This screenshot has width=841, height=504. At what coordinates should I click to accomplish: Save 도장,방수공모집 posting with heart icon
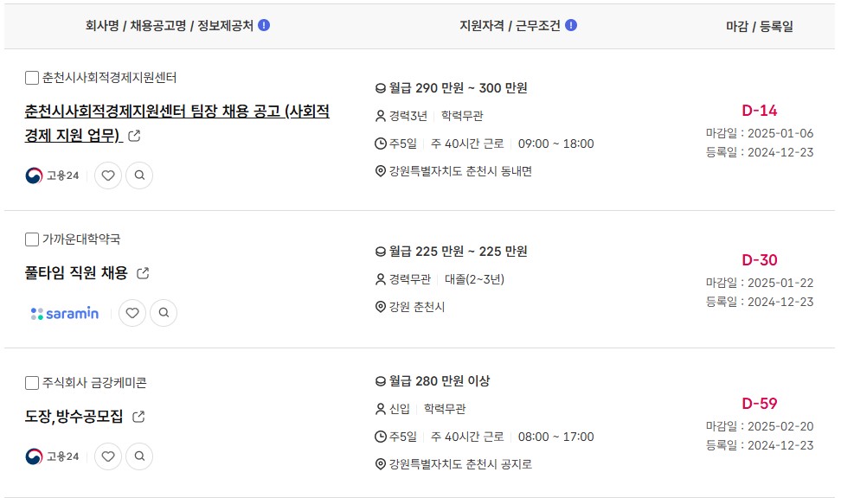(108, 456)
